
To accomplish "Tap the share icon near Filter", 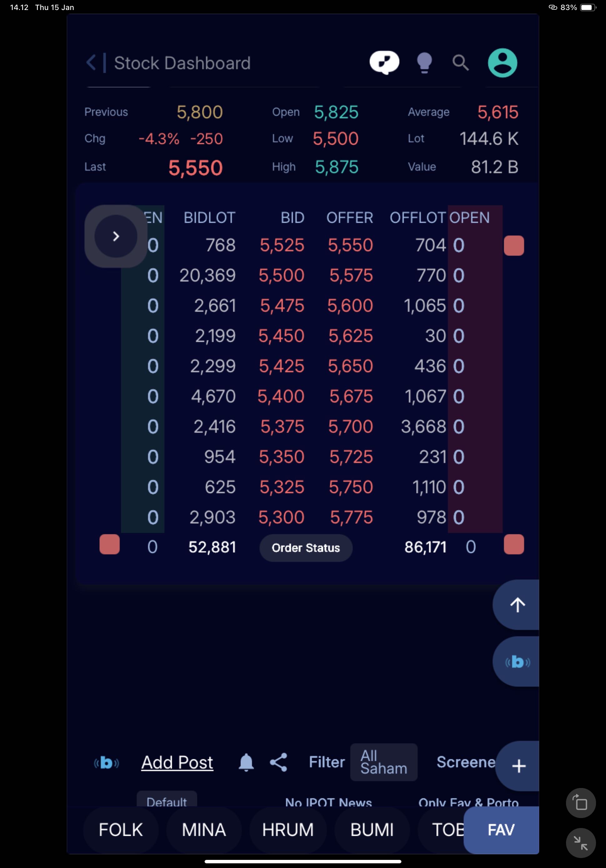I will pyautogui.click(x=279, y=762).
